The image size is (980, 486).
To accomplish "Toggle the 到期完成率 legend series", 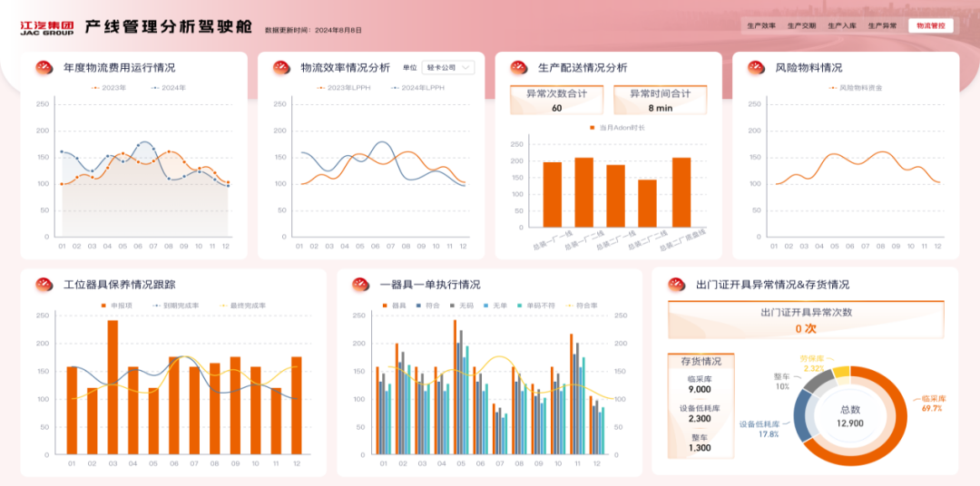I will point(178,306).
